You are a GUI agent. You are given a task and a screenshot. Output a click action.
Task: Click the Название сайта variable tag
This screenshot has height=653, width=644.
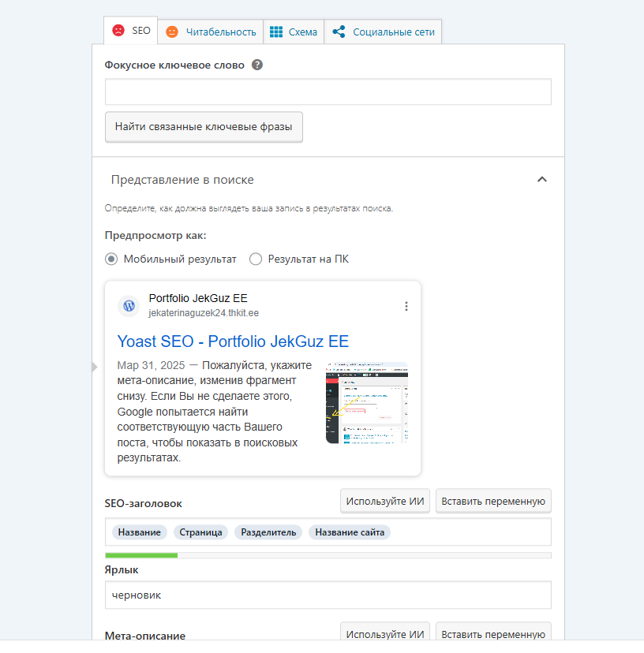350,532
